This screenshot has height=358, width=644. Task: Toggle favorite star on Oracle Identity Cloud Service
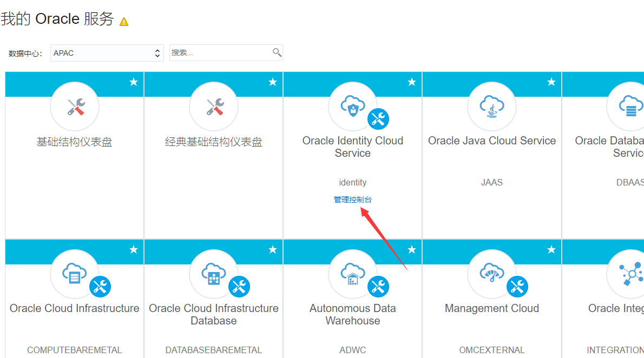[x=412, y=82]
